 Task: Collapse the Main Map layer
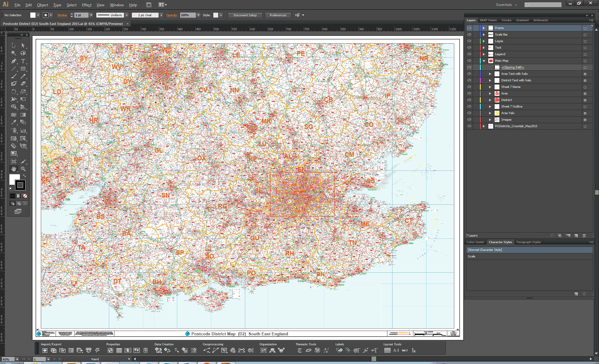tap(484, 61)
